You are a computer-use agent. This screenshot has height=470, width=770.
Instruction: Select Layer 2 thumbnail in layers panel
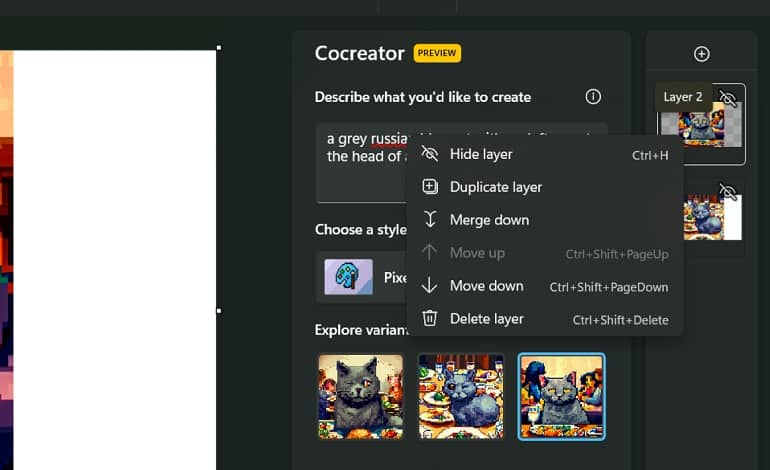coord(701,124)
